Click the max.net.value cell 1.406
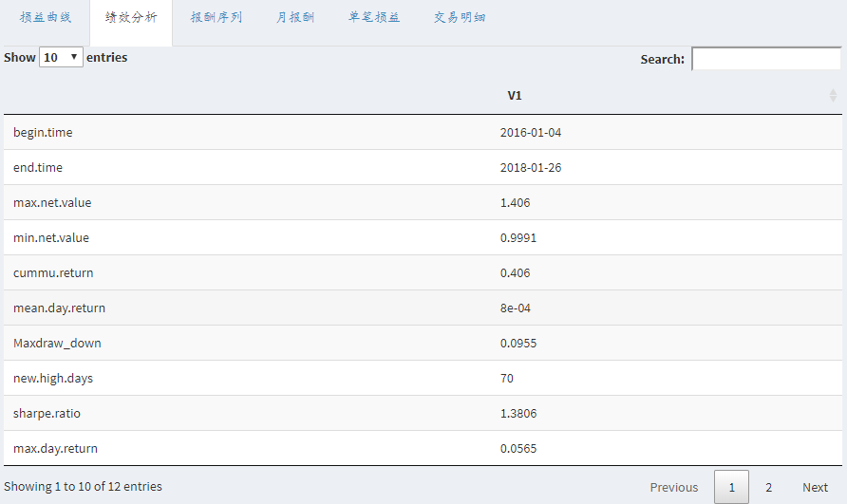The image size is (847, 504). (516, 202)
